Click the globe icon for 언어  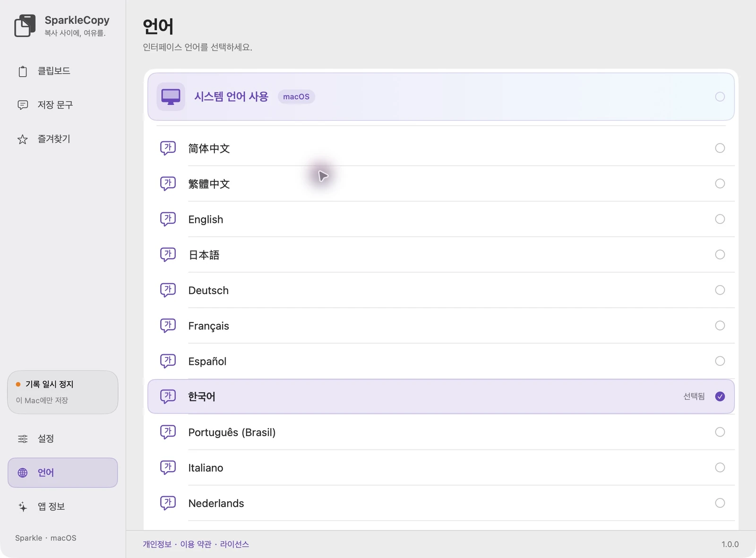point(23,473)
